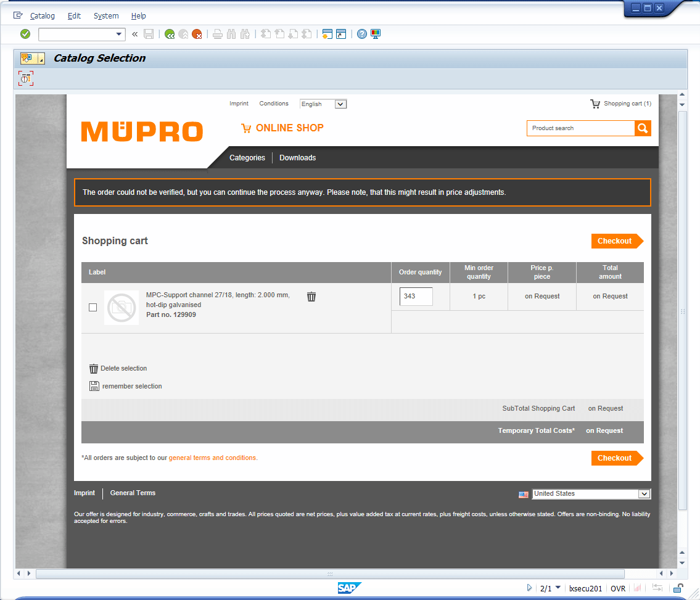Click the Generate Shortcut icon

click(341, 34)
